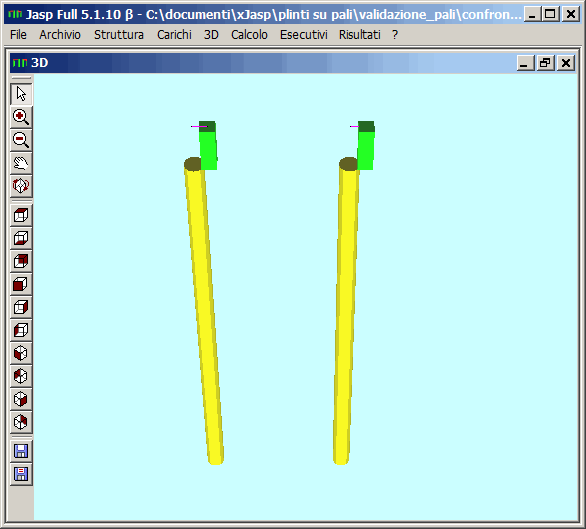
Task: Restore the inner 3D window
Action: (545, 63)
